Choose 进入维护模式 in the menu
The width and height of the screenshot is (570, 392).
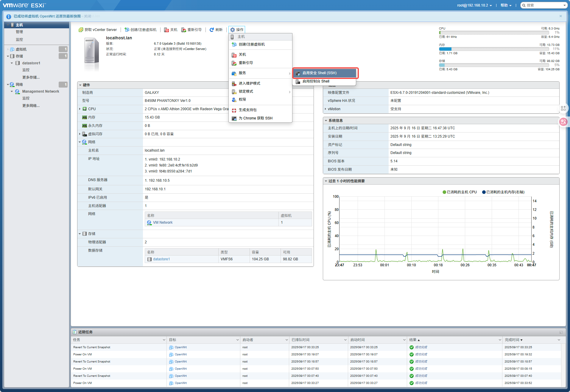click(260, 83)
